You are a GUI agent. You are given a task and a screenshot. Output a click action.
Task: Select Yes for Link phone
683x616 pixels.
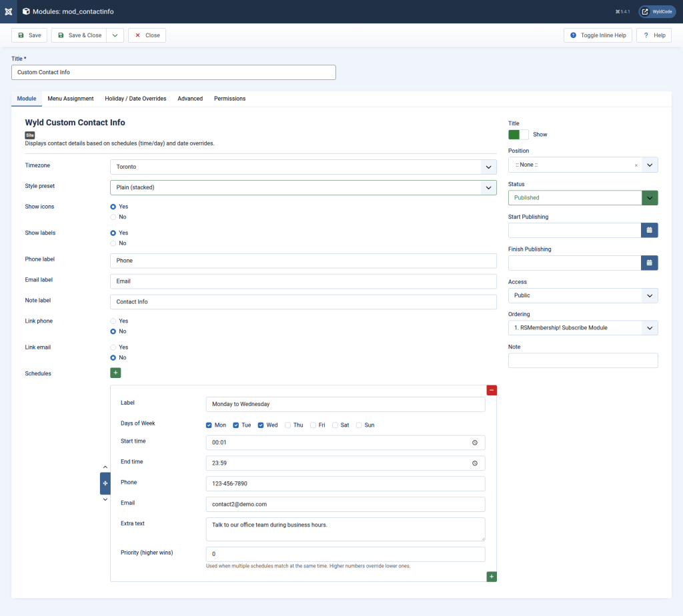113,321
